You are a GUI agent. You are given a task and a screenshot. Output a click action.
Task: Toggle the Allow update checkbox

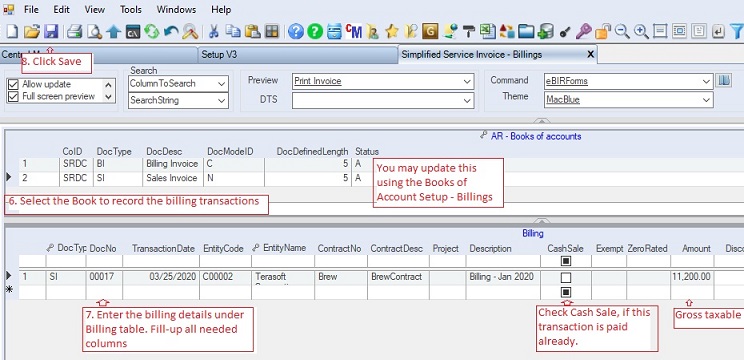pos(13,84)
